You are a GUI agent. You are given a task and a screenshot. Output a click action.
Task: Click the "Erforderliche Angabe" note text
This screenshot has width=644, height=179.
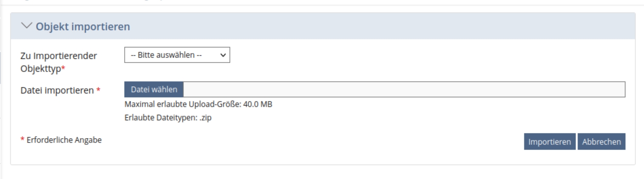click(64, 140)
